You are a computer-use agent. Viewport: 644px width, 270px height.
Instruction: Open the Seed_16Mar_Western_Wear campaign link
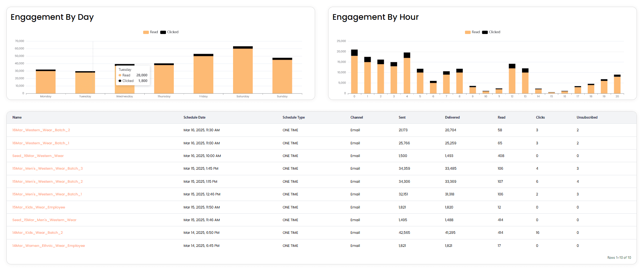38,156
